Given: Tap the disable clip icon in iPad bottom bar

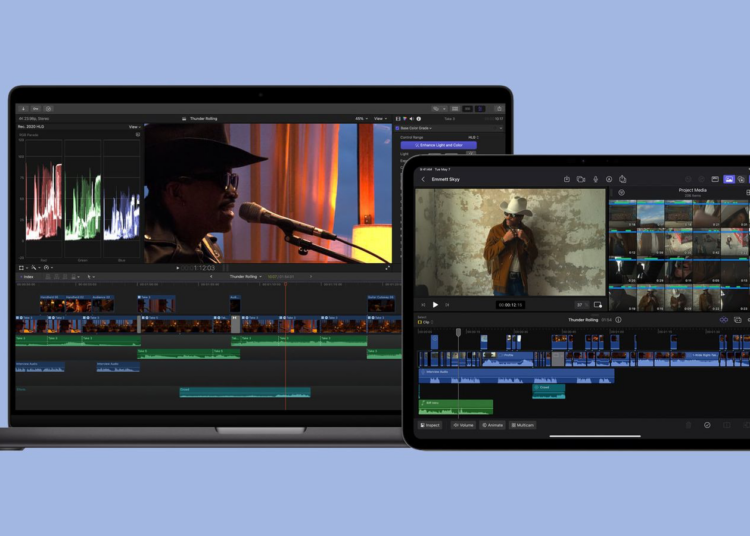Looking at the screenshot, I should [707, 425].
